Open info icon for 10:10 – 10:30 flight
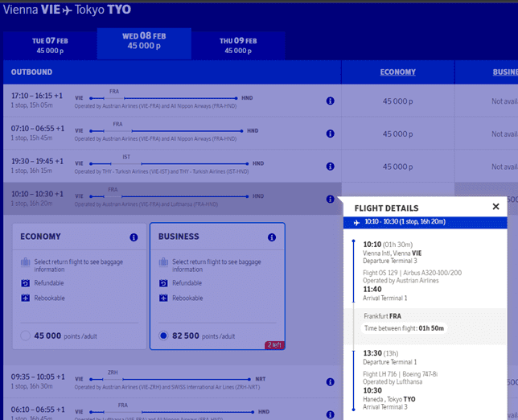This screenshot has height=420, width=518. (330, 199)
